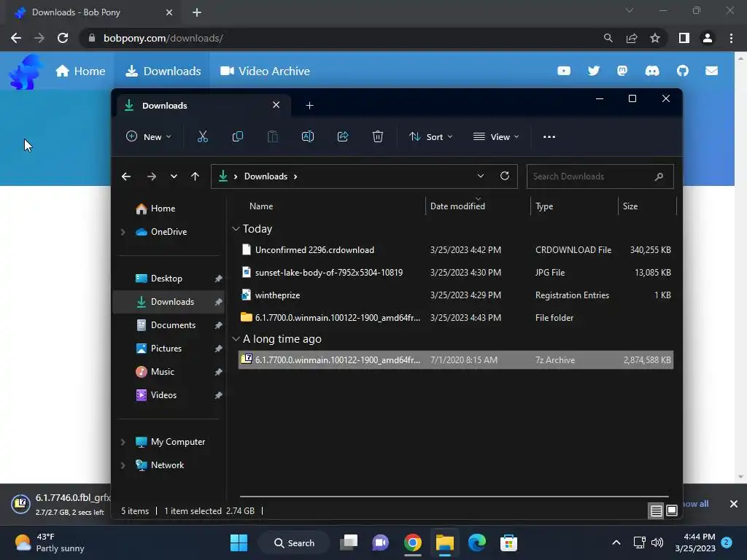The image size is (747, 560).
Task: Open Mastodon icon on Bob Pony site
Action: point(622,71)
